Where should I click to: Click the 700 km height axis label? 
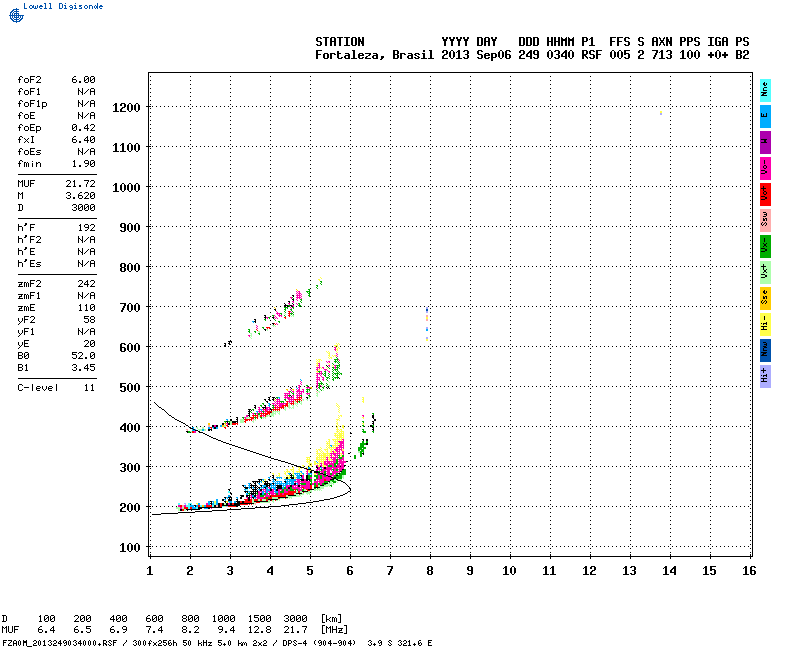pos(130,308)
